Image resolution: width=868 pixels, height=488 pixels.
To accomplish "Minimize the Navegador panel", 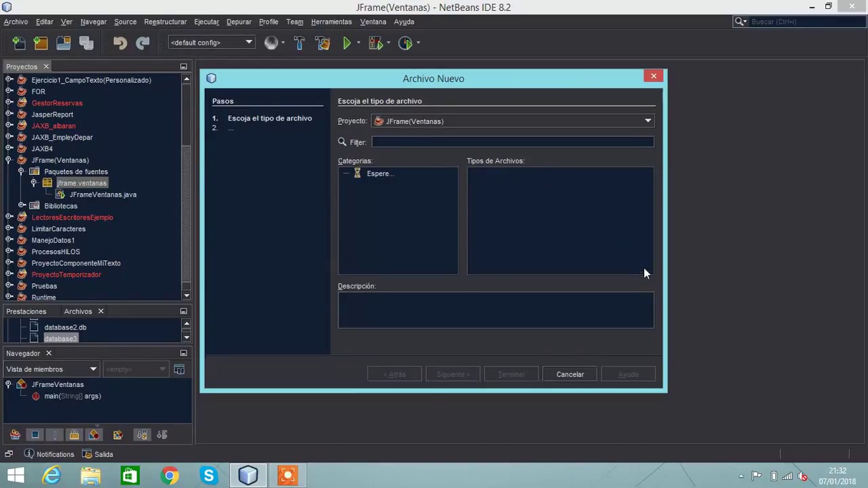I will click(183, 353).
